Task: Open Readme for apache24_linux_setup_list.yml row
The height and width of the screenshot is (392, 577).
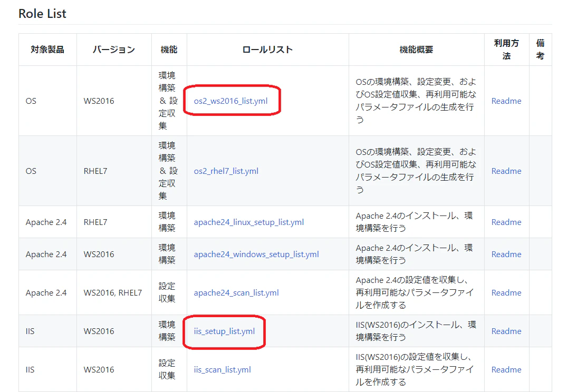Action: 506,222
